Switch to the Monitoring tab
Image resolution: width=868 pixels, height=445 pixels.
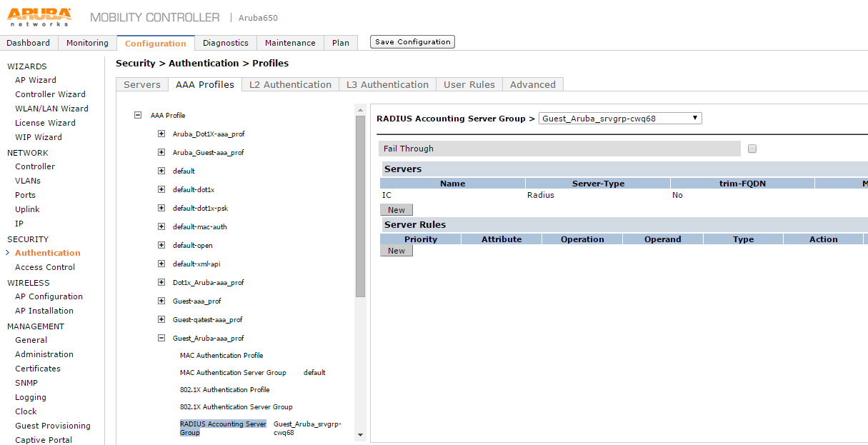[x=87, y=43]
